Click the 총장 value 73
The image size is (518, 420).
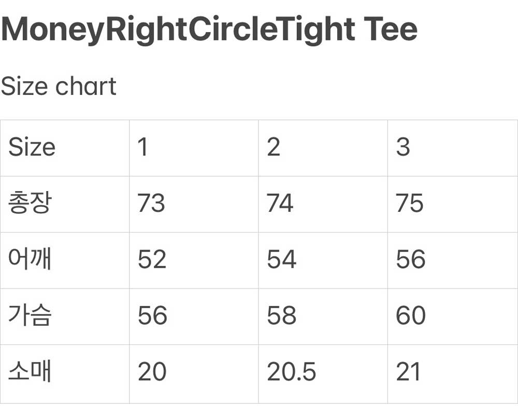click(x=151, y=203)
